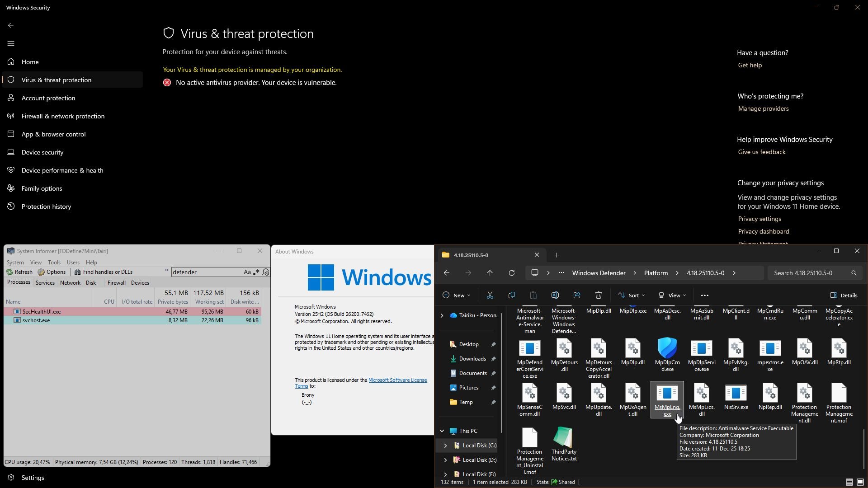868x488 pixels.
Task: Click the Cut icon in Explorer toolbar
Action: 490,296
